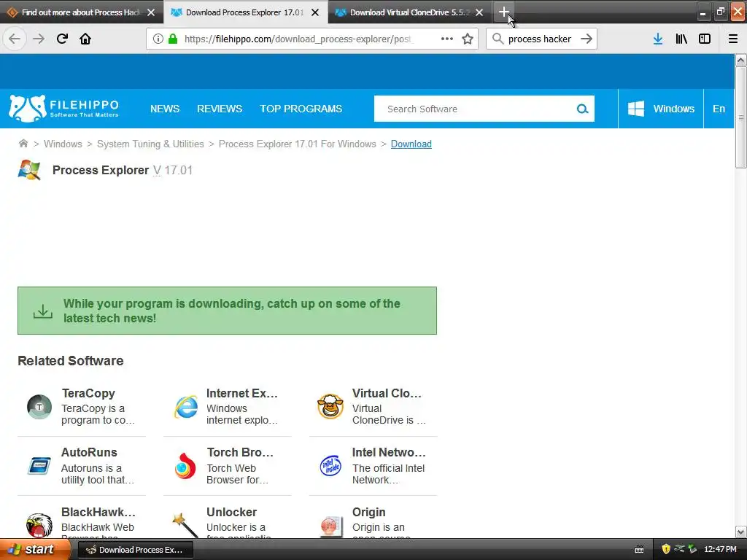The width and height of the screenshot is (747, 560).
Task: Click the scrollbar down arrow
Action: point(740,532)
